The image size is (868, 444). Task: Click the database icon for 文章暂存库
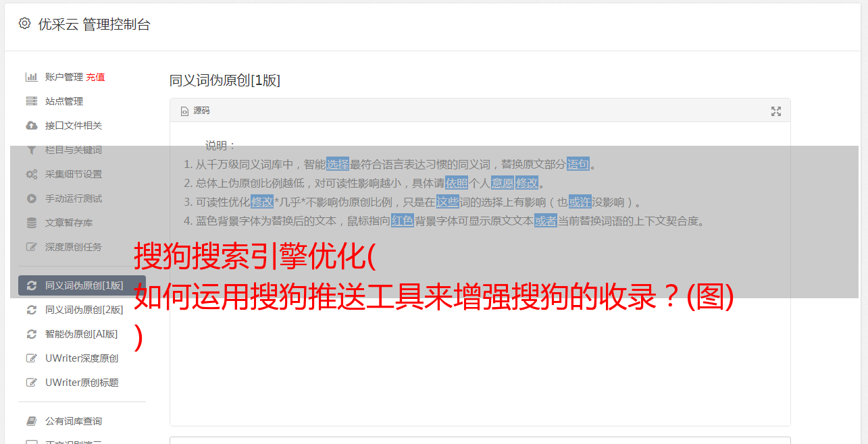[31, 223]
